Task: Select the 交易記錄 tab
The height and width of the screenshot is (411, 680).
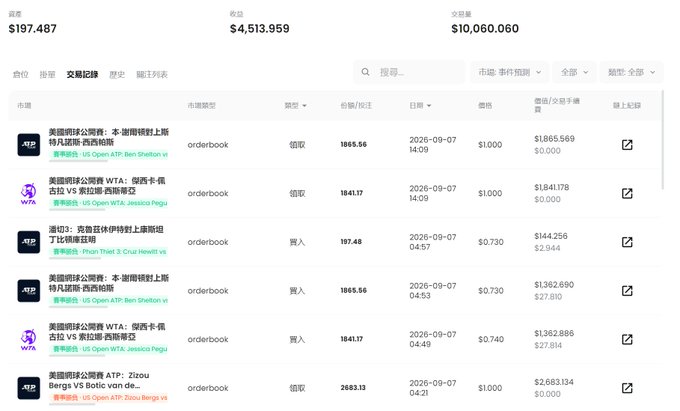Action: point(82,75)
